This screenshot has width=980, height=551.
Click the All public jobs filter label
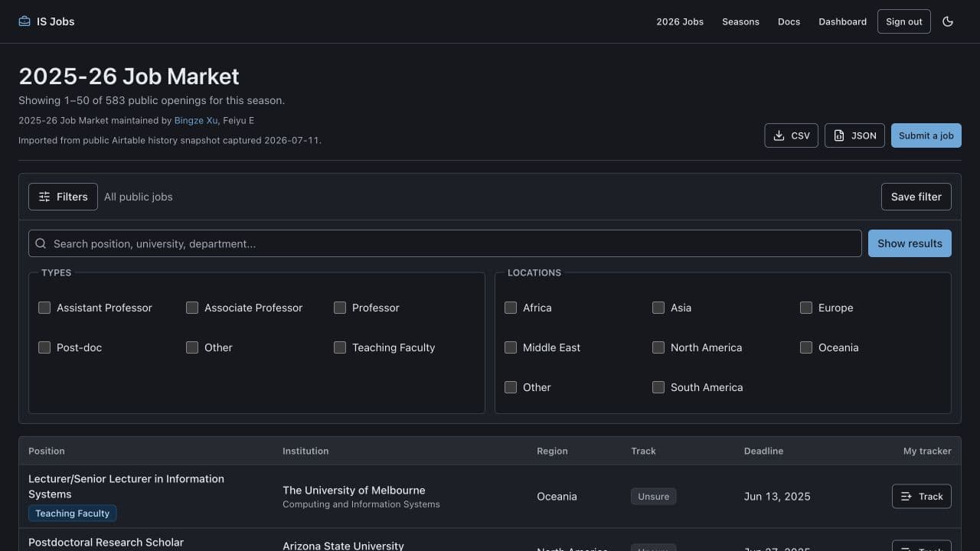tap(139, 197)
